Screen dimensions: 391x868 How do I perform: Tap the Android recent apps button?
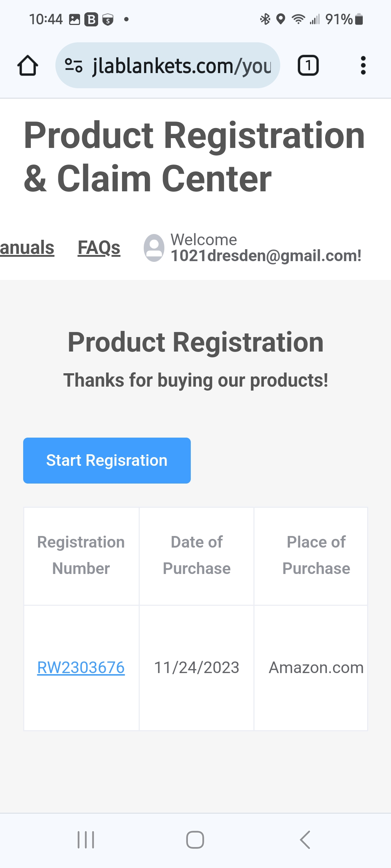tap(86, 839)
